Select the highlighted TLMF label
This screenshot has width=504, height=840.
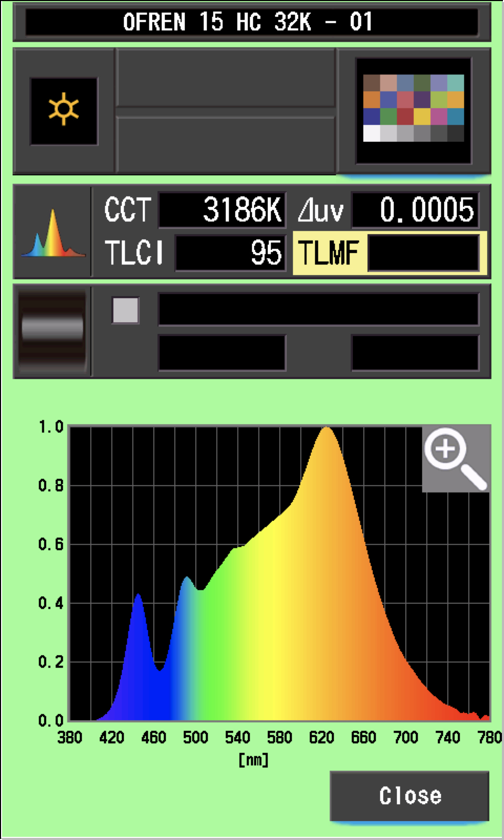pos(329,253)
